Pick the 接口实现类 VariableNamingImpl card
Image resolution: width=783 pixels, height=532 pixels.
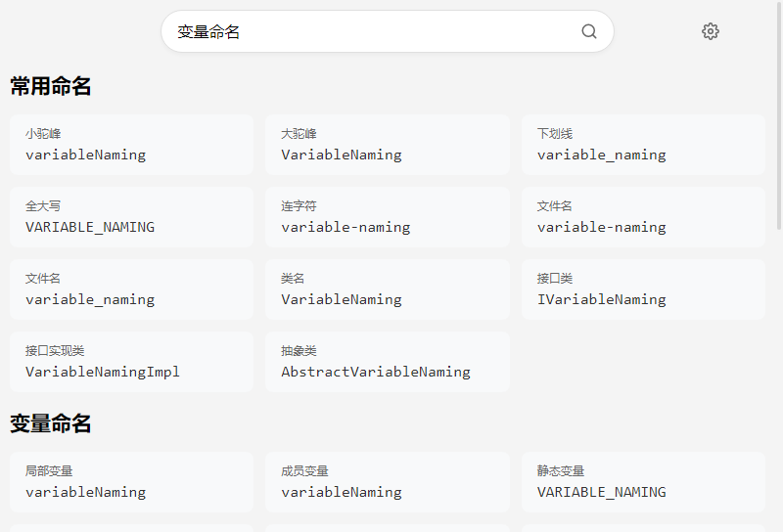131,362
